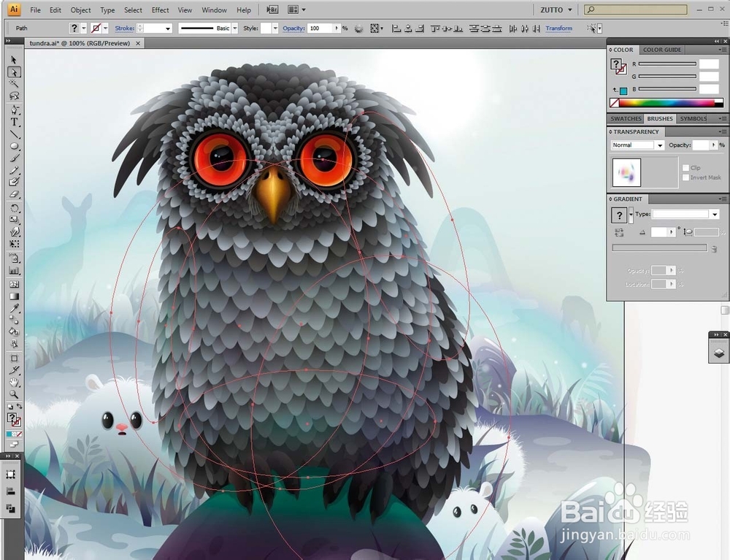Select the Live Paint Bucket tool
This screenshot has width=730, height=560.
[x=14, y=332]
